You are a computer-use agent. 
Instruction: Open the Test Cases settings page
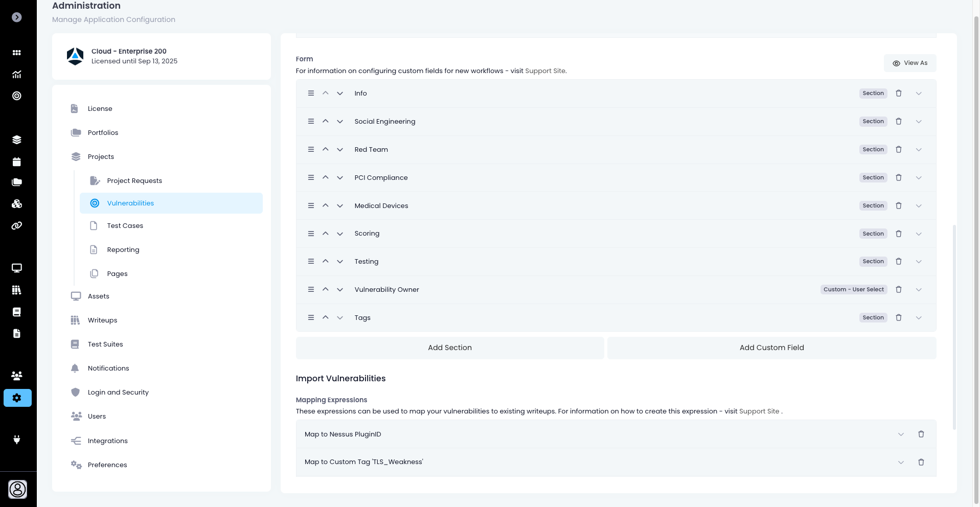click(125, 226)
